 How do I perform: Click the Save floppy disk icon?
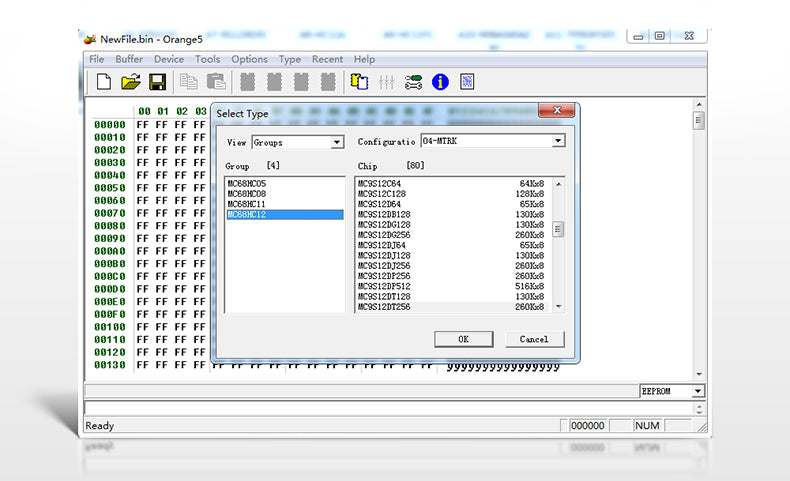pos(157,82)
